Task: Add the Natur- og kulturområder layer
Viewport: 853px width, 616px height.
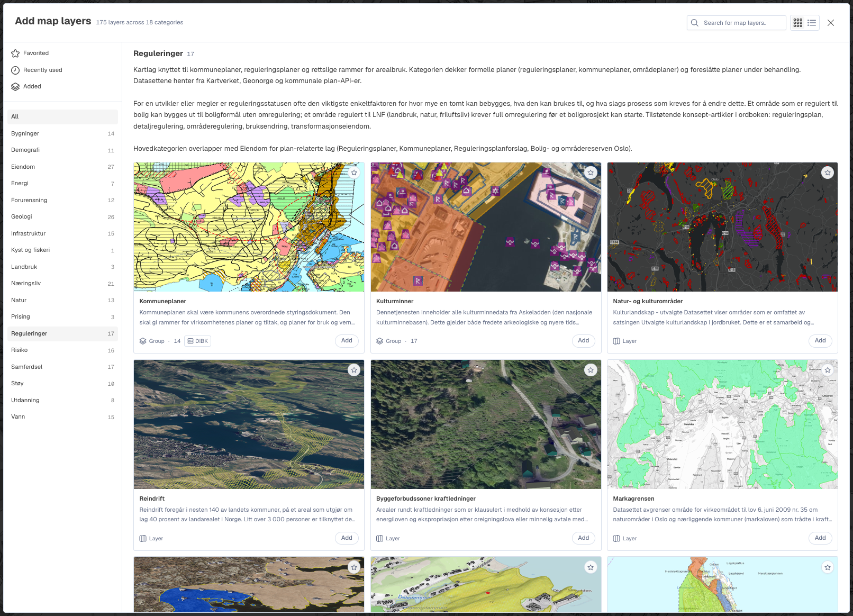Action: click(820, 341)
